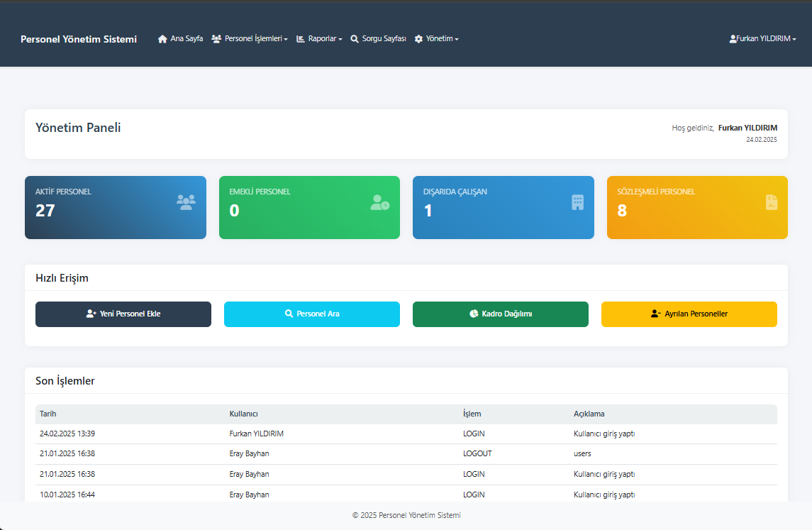Click the pie chart icon in Kadro Dağılımı
812x530 pixels.
click(x=474, y=314)
